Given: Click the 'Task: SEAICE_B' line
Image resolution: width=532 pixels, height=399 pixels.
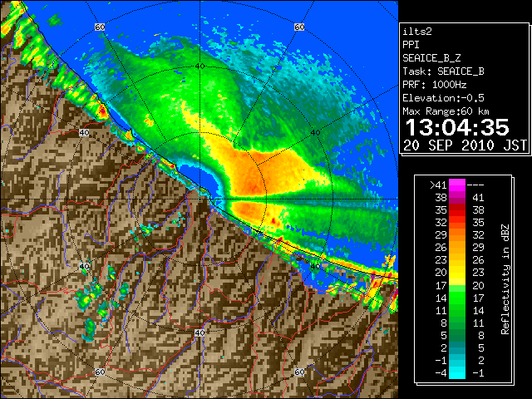Looking at the screenshot, I should click(443, 71).
